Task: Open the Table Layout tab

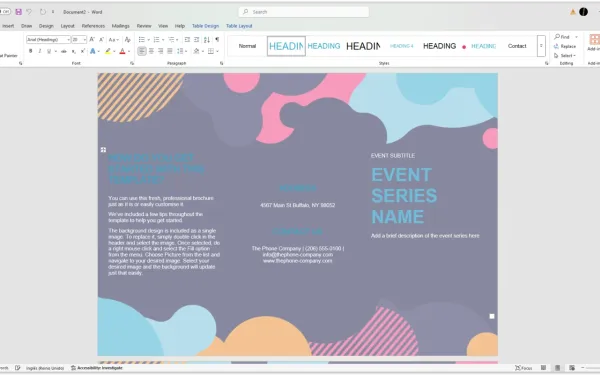Action: [239, 26]
